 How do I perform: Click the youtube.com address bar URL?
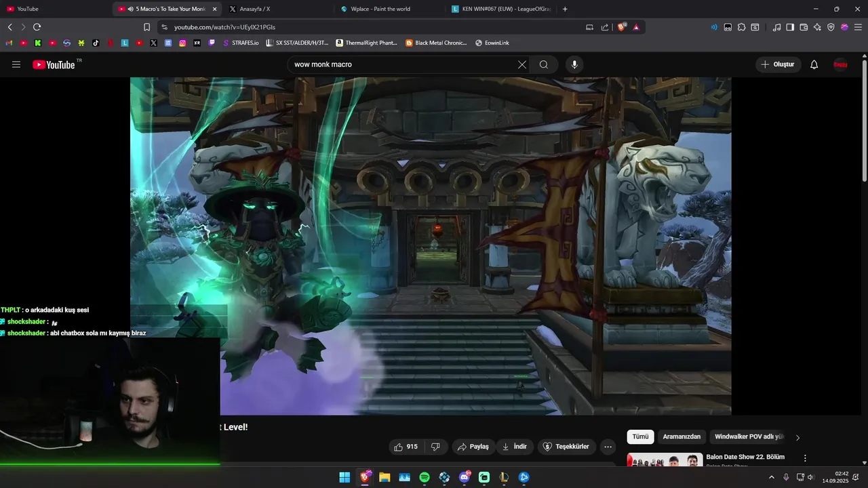click(x=224, y=27)
